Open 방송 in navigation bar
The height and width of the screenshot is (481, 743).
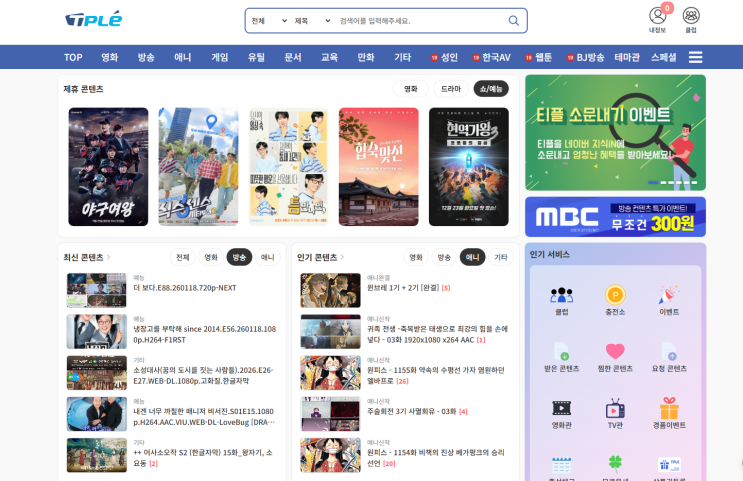[x=146, y=57]
